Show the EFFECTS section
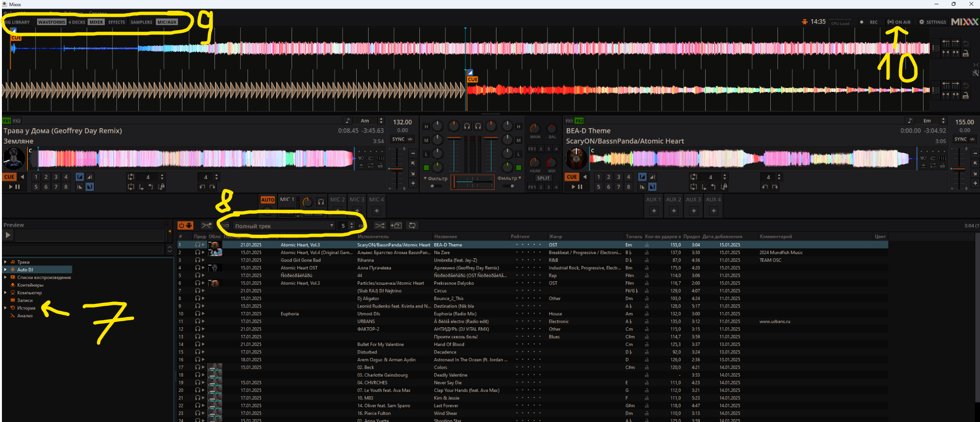The image size is (980, 422). coord(116,22)
